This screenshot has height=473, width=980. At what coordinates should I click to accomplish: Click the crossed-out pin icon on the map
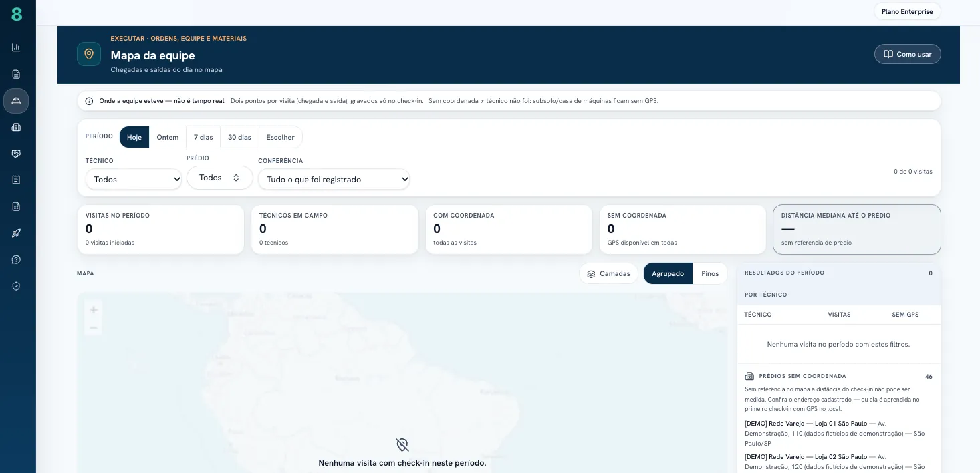[402, 444]
